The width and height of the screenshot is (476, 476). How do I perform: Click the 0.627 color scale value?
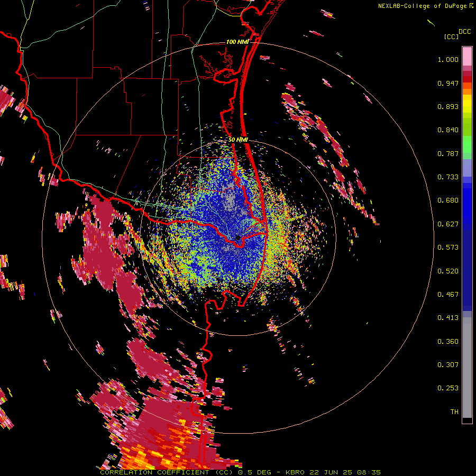[448, 224]
